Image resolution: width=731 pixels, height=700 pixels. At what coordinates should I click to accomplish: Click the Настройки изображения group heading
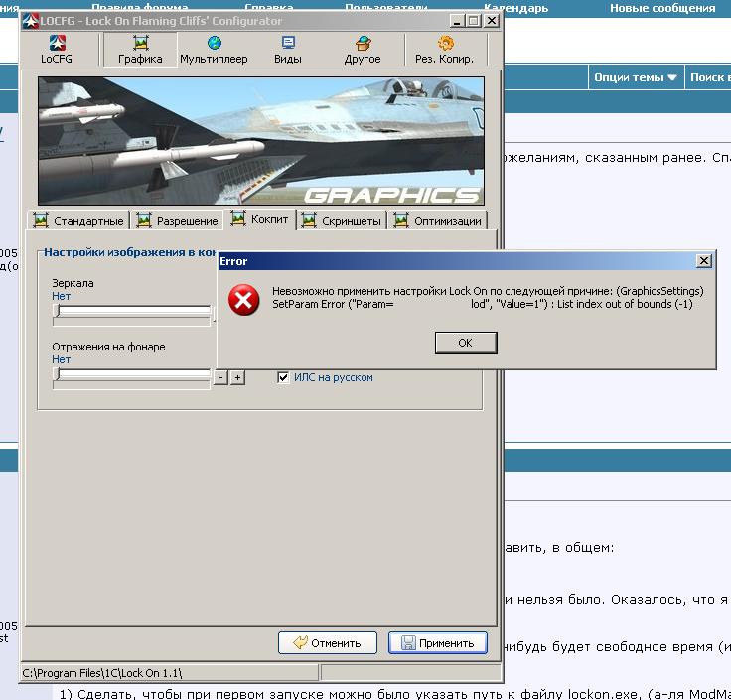click(129, 252)
